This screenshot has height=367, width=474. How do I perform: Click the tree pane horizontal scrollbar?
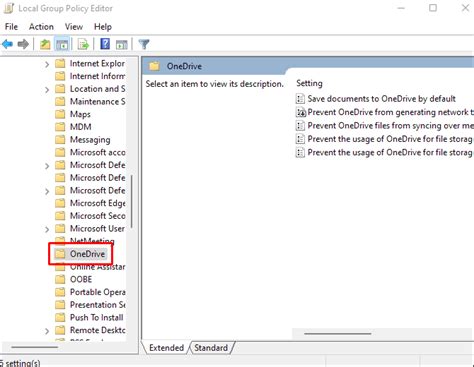pyautogui.click(x=34, y=347)
